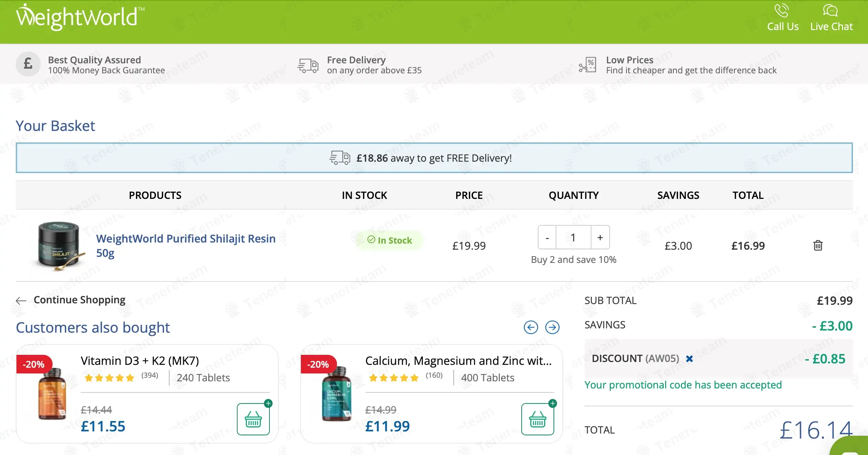This screenshot has height=455, width=868.
Task: Increase Shilajit Resin quantity with plus
Action: point(600,238)
